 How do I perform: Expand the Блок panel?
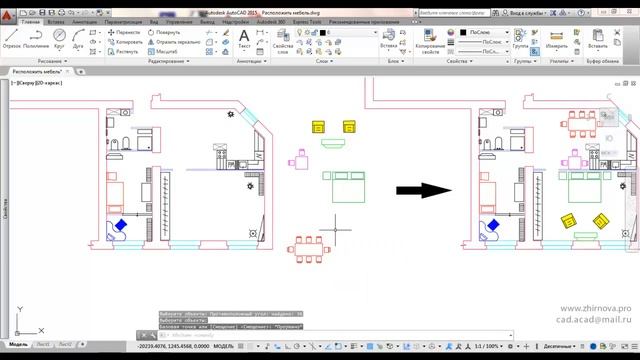tap(396, 61)
